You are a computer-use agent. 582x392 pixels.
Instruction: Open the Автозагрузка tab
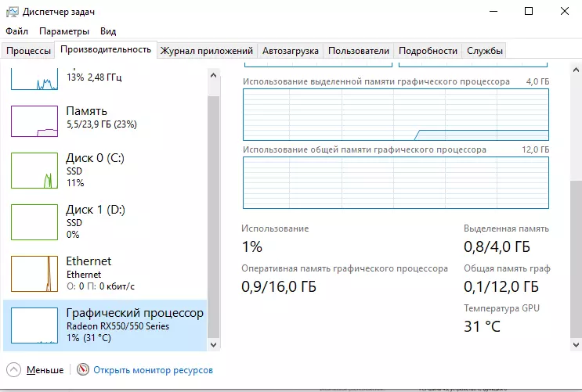click(x=291, y=51)
